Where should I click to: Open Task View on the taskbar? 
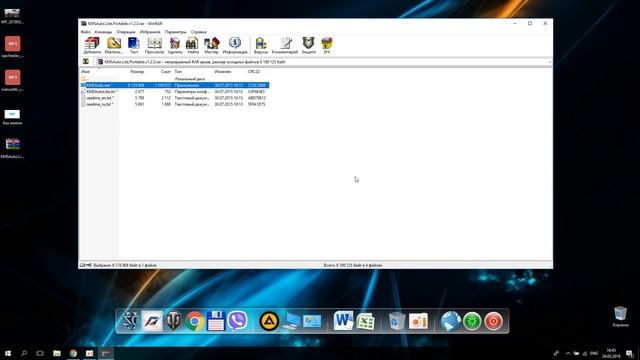pos(40,353)
